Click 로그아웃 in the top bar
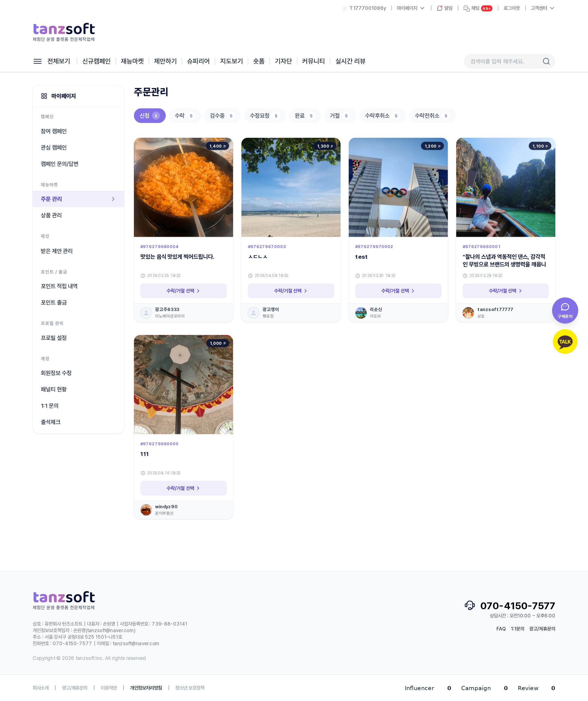Screen dimensions: 588x701 (x=512, y=8)
